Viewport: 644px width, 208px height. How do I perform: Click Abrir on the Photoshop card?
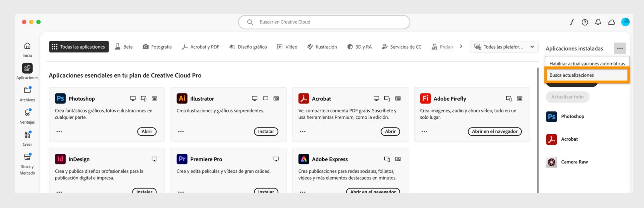147,132
